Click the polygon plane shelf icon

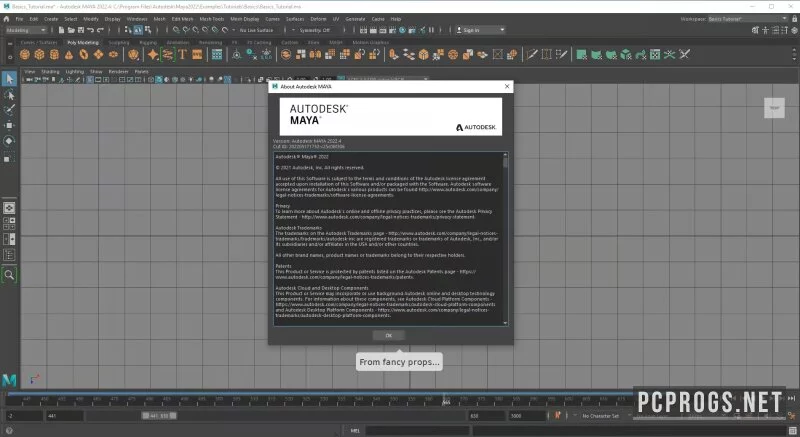pos(98,54)
